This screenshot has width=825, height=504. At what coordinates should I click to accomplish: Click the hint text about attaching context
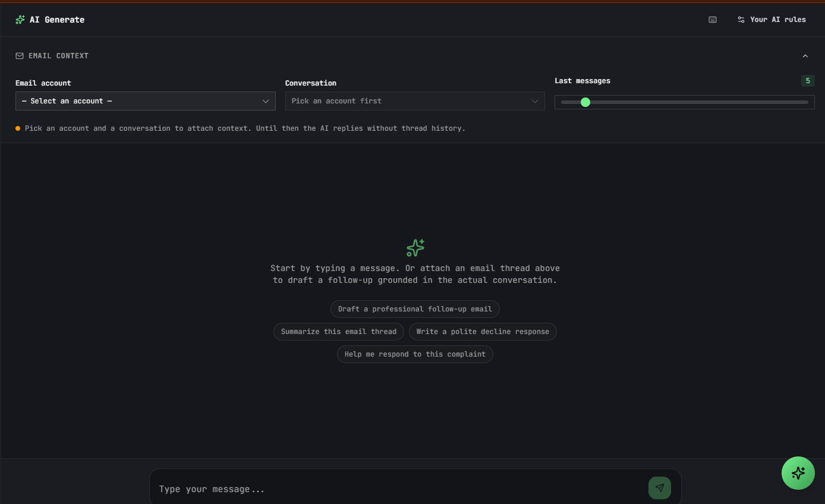[x=245, y=128]
